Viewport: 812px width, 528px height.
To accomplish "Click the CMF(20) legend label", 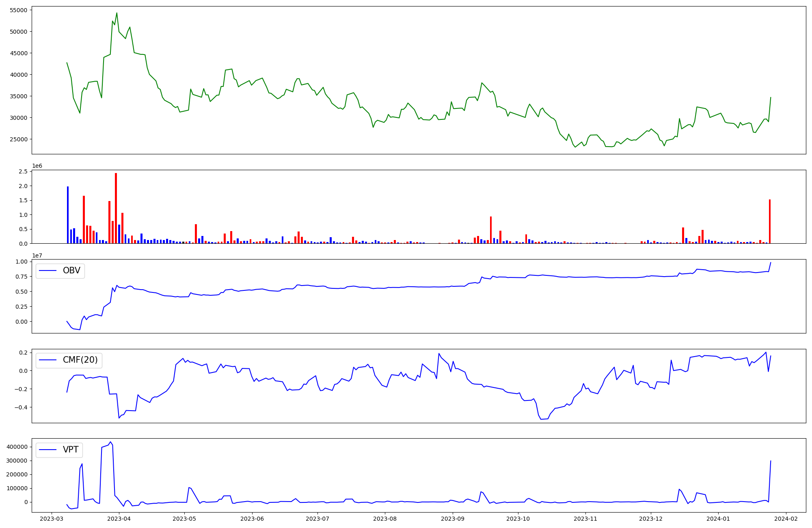I will point(80,360).
